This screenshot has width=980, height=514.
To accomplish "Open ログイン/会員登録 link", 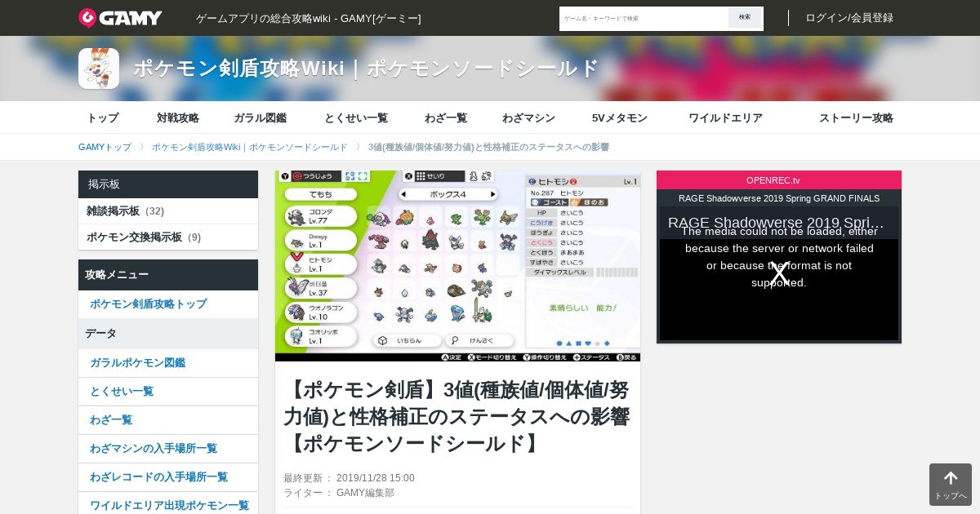I will (849, 18).
